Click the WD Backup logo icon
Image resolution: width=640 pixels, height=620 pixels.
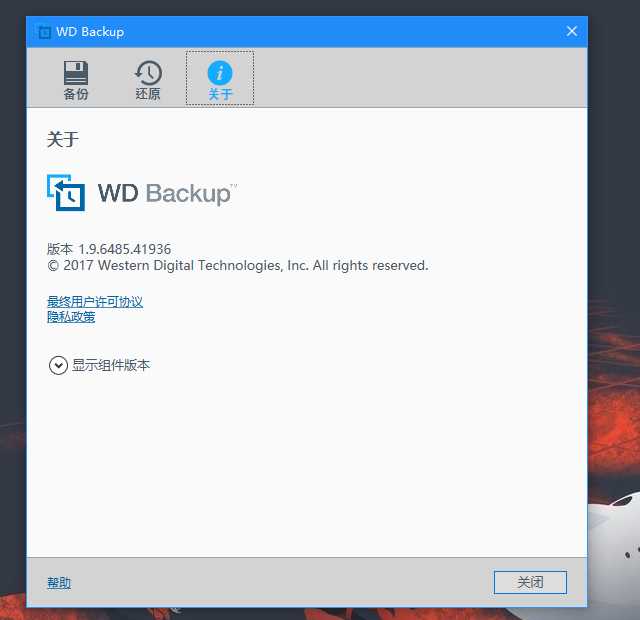[66, 193]
